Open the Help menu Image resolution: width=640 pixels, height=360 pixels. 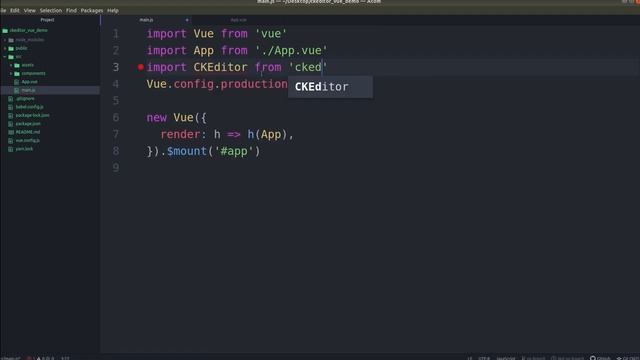[113, 11]
